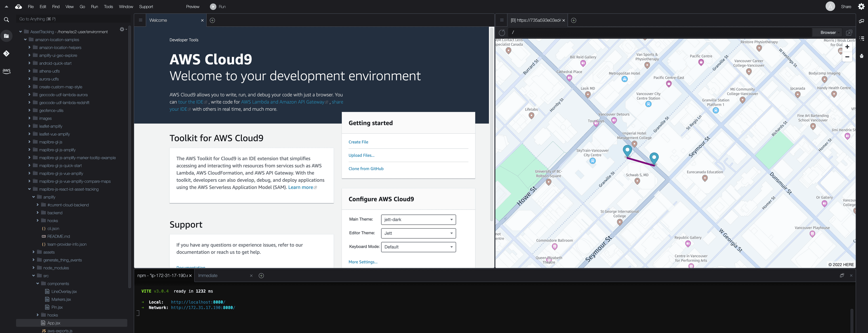Close the Immediate tab
The image size is (868, 333).
(251, 276)
